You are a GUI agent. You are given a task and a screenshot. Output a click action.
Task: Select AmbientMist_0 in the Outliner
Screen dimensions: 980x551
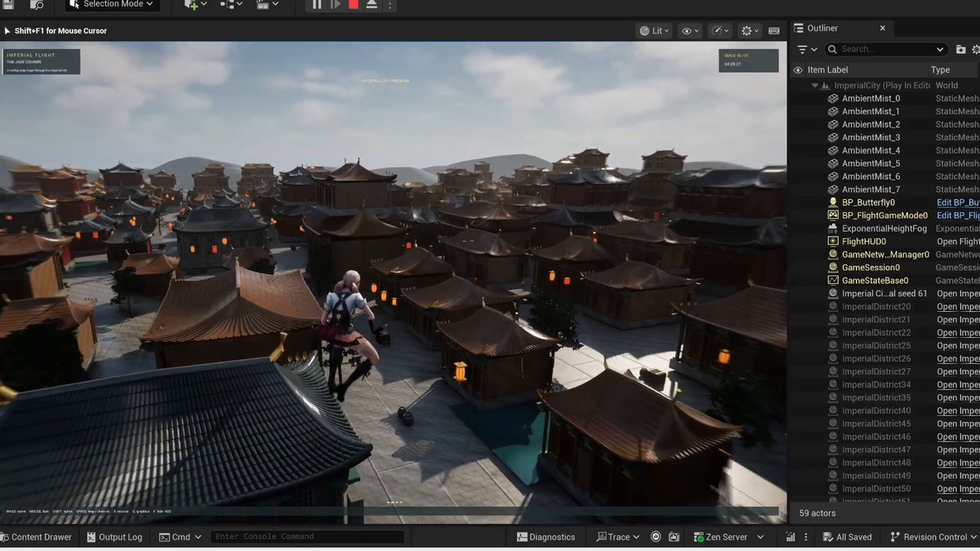coord(871,98)
